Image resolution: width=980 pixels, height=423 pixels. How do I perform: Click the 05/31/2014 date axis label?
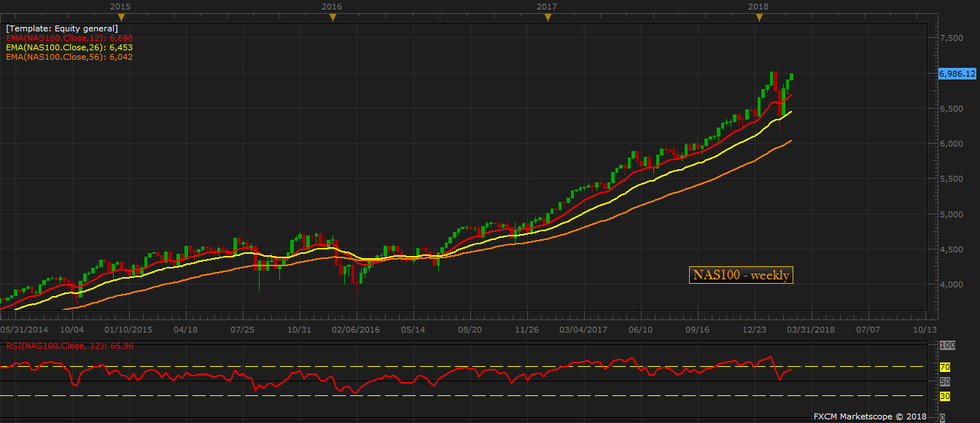point(23,330)
